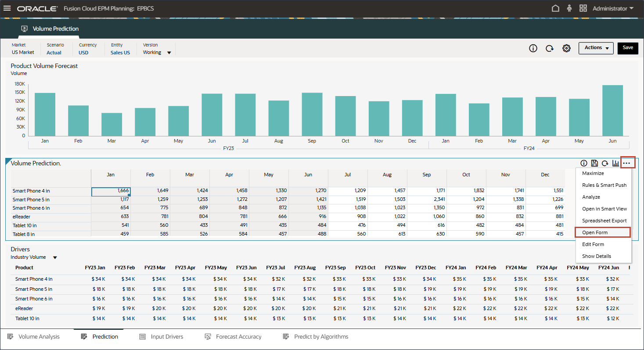Open the Navigator grid icon

pos(583,8)
